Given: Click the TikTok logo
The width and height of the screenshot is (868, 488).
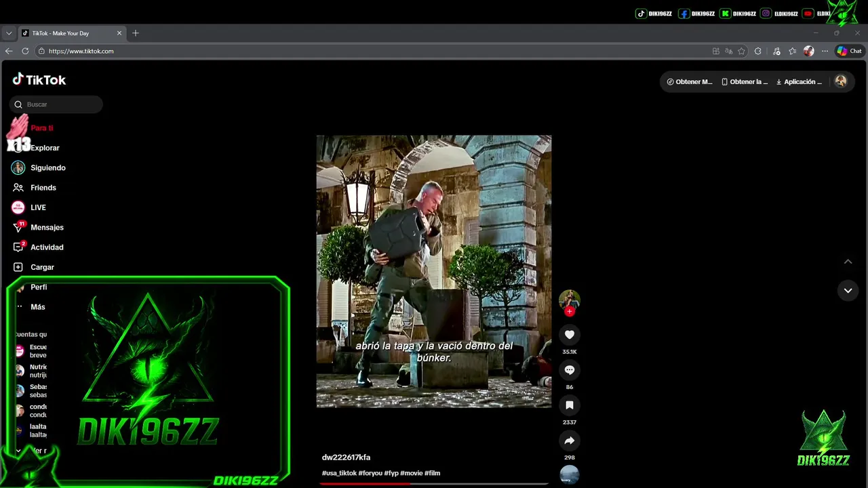Looking at the screenshot, I should pos(39,79).
